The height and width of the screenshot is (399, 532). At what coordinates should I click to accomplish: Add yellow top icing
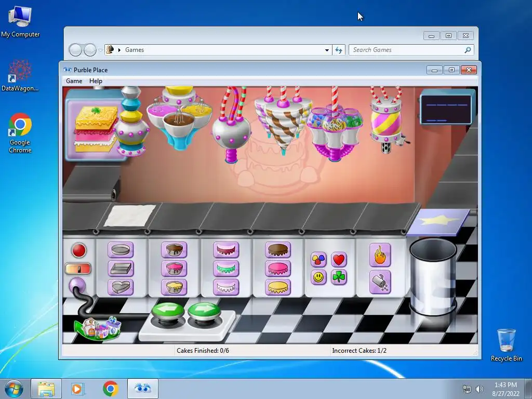click(x=278, y=287)
